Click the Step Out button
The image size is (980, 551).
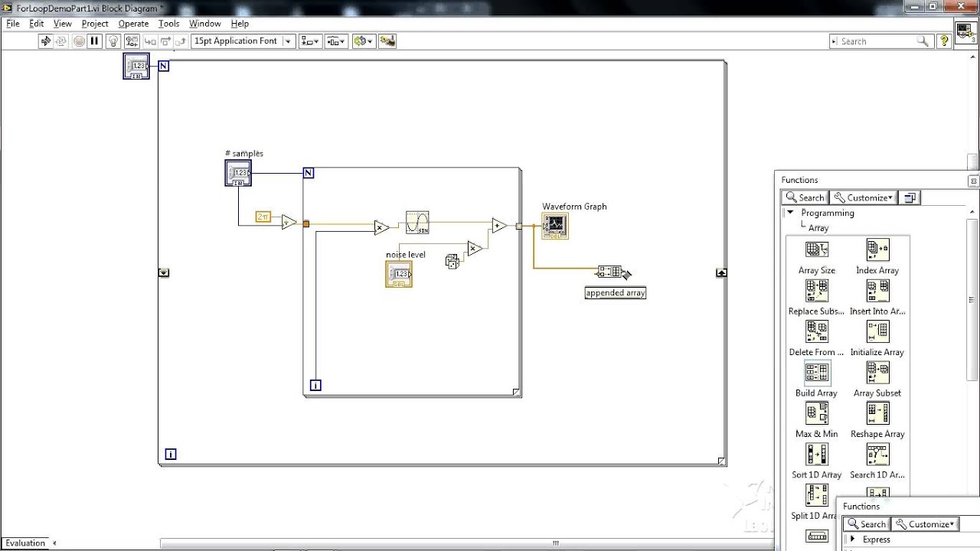(x=181, y=41)
